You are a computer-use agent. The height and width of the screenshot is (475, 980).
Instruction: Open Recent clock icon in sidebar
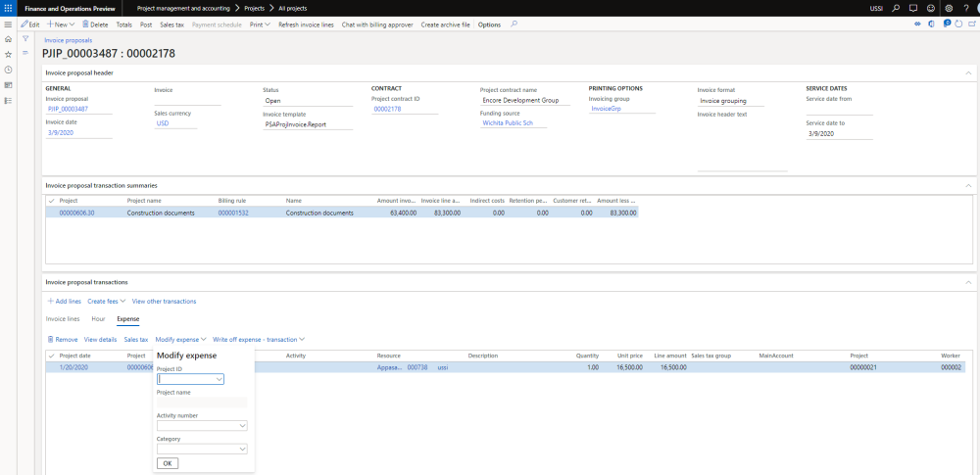point(9,70)
